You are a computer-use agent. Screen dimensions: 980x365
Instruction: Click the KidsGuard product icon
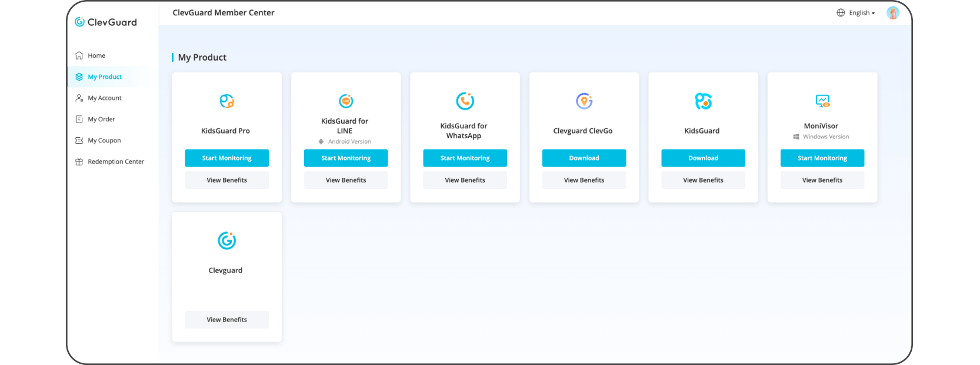point(703,101)
